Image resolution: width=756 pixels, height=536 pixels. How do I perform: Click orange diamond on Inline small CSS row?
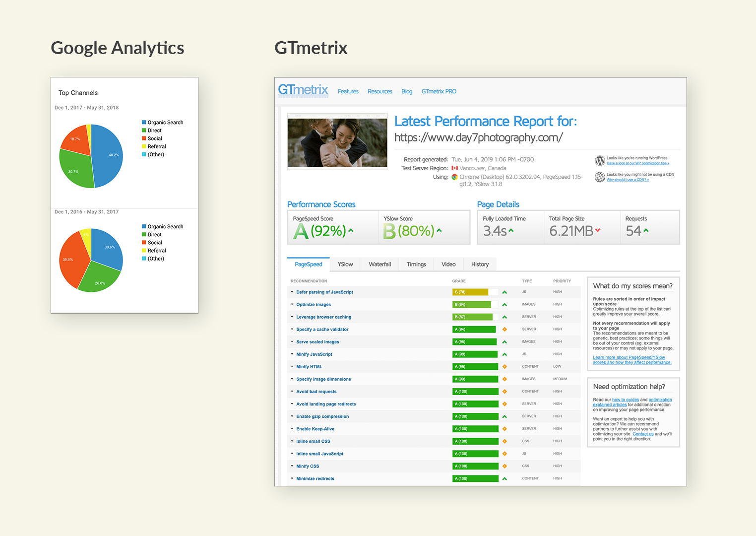[504, 441]
